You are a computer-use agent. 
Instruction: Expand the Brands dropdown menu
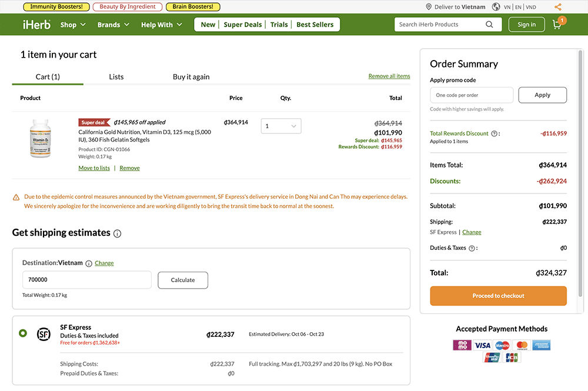[113, 25]
